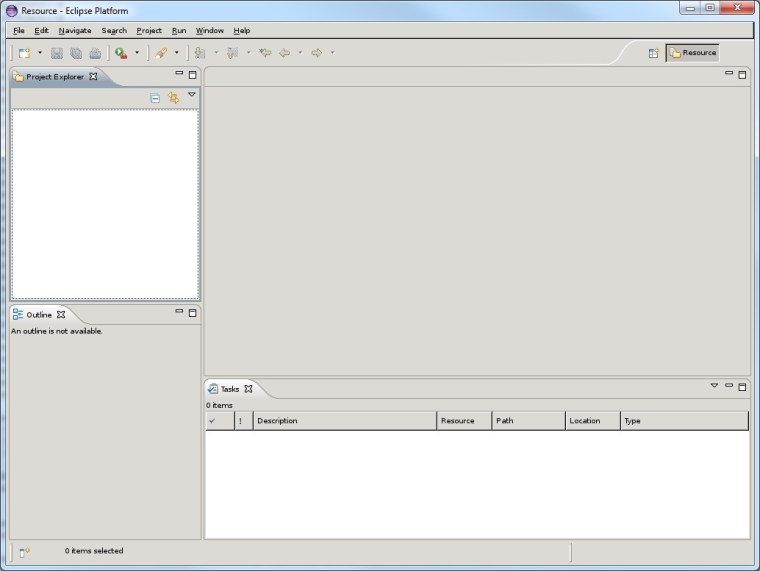Click the Last Edit Location icon
Viewport: 760px width, 571px height.
pyautogui.click(x=265, y=53)
